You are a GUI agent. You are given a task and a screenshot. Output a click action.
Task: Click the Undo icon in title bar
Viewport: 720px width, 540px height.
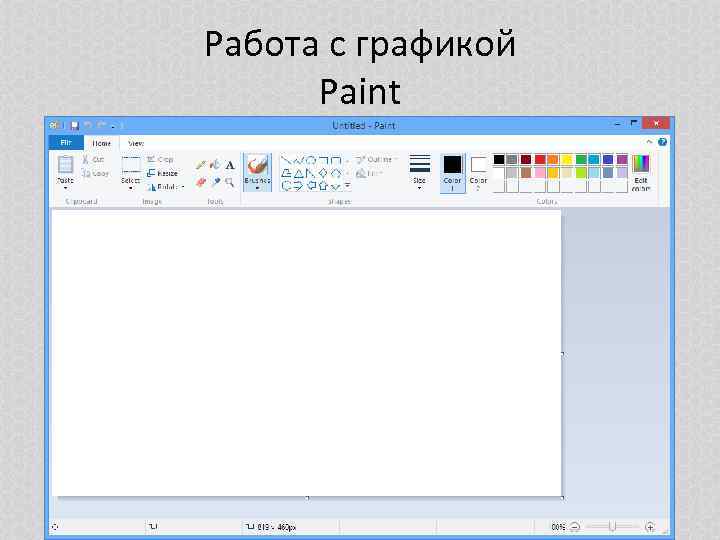88,125
